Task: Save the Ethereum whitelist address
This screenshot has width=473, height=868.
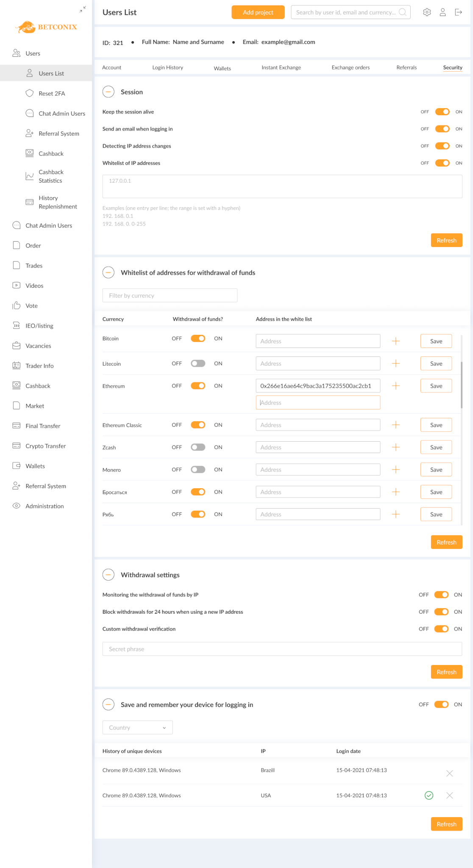Action: click(436, 386)
